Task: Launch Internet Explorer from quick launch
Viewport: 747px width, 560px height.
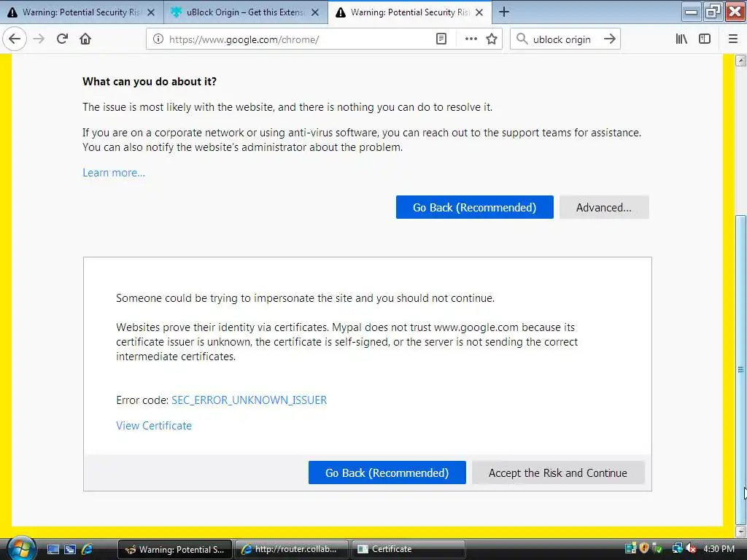Action: pos(87,549)
